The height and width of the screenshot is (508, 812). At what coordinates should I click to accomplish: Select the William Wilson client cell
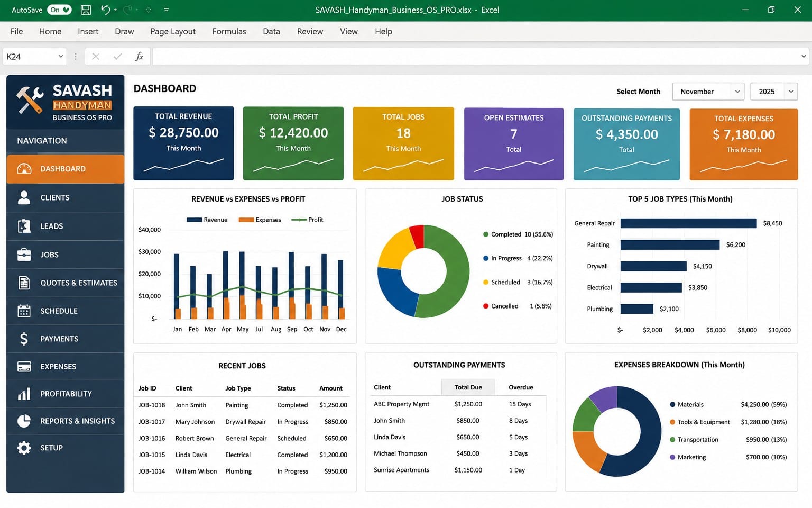coord(196,471)
